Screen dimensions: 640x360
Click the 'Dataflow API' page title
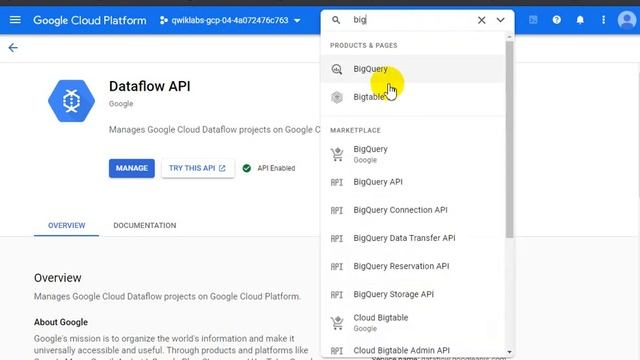150,87
